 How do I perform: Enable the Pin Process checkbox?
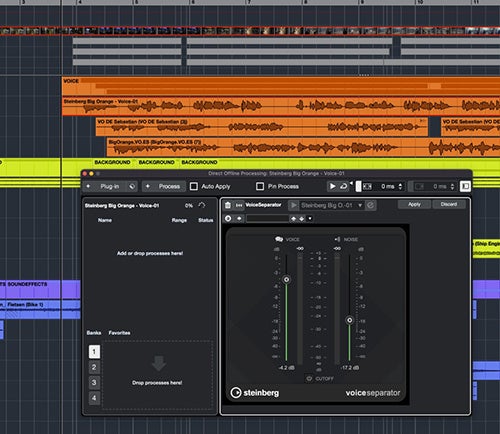coord(260,186)
